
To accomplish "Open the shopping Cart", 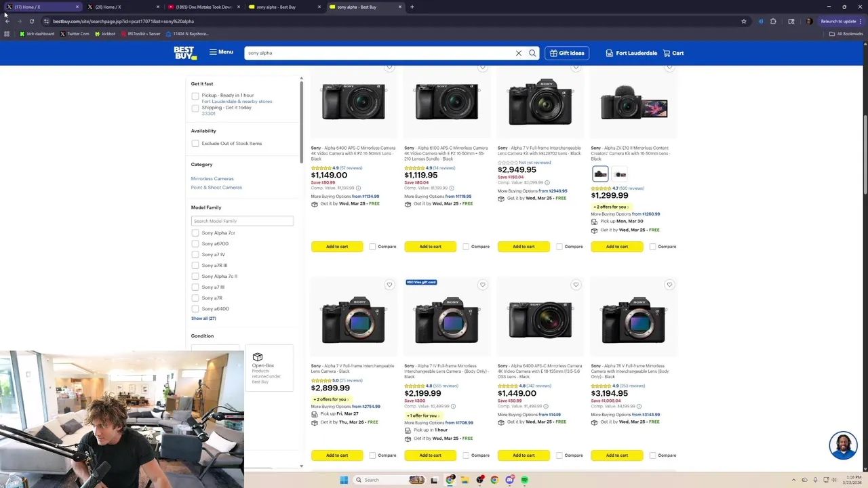I will coord(673,53).
